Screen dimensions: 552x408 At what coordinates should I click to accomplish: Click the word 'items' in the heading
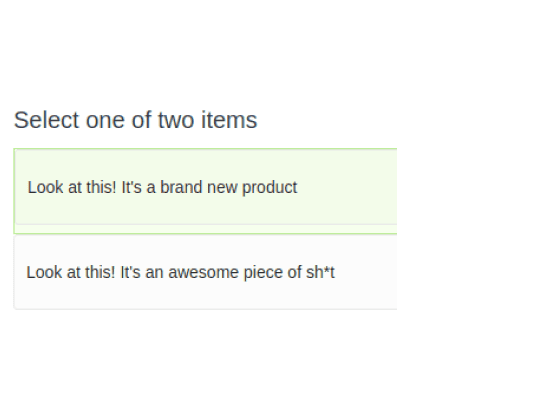pos(229,120)
